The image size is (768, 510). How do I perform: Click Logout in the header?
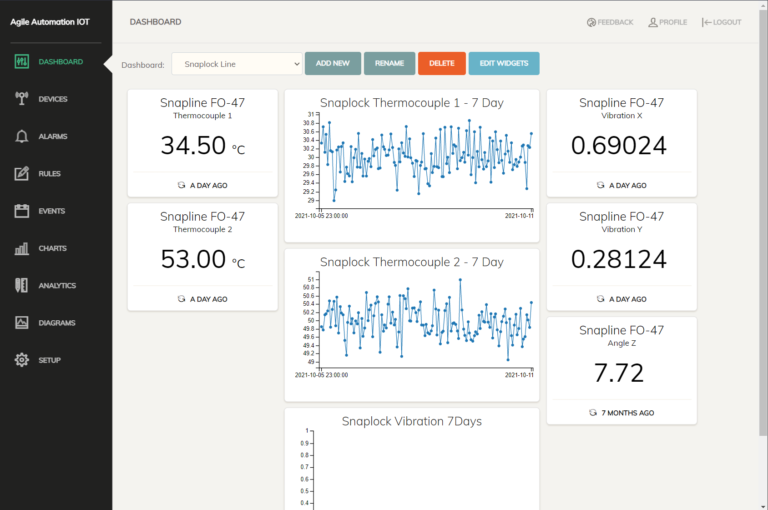pos(722,22)
